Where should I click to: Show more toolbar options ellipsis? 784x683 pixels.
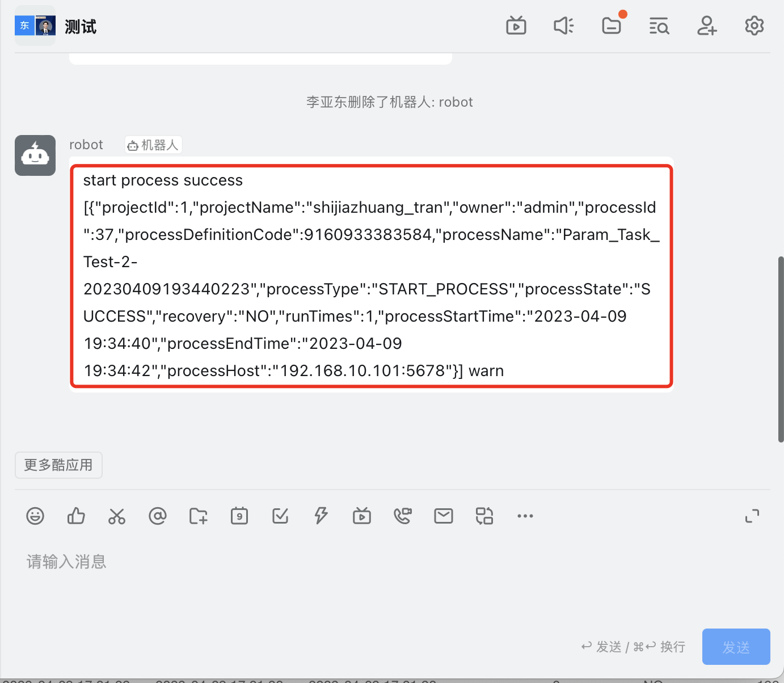point(525,516)
